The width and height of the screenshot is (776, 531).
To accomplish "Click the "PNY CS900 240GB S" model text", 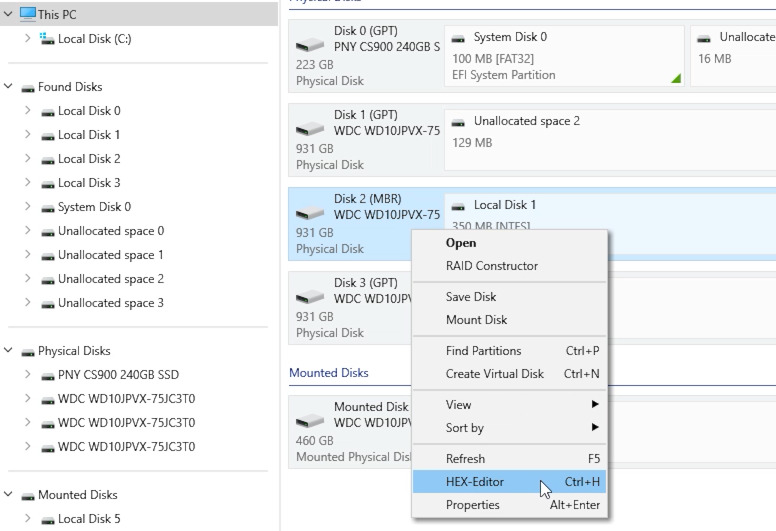I will pyautogui.click(x=387, y=47).
